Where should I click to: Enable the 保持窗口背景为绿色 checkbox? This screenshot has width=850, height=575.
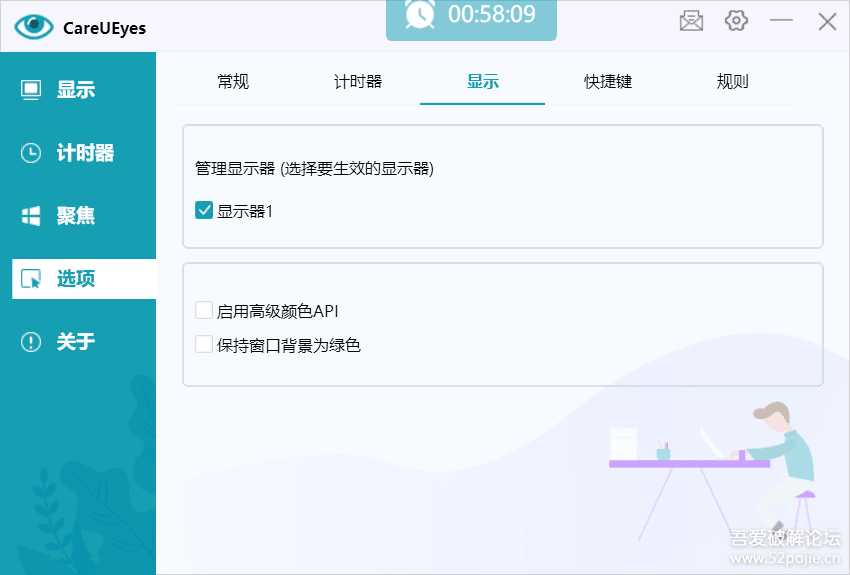pos(204,345)
